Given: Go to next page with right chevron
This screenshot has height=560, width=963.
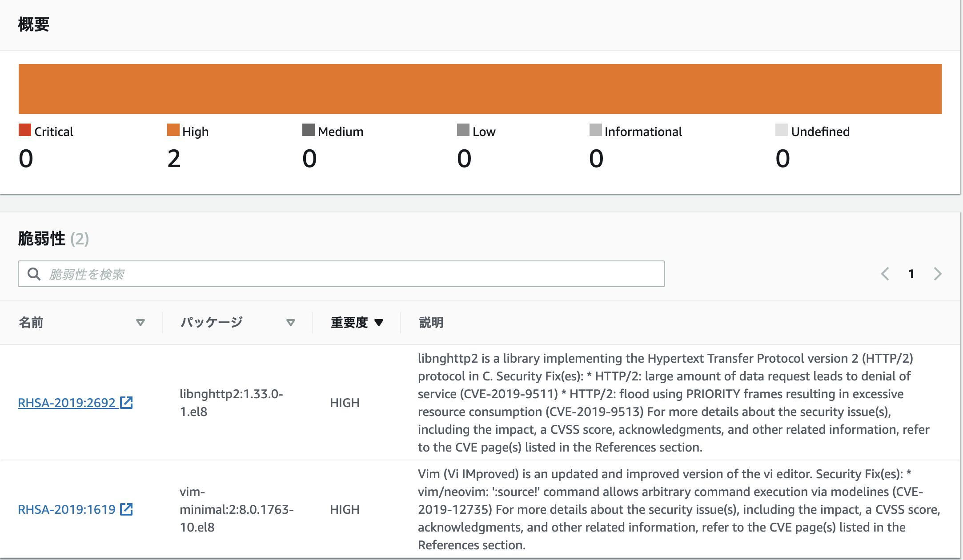Looking at the screenshot, I should pyautogui.click(x=938, y=274).
